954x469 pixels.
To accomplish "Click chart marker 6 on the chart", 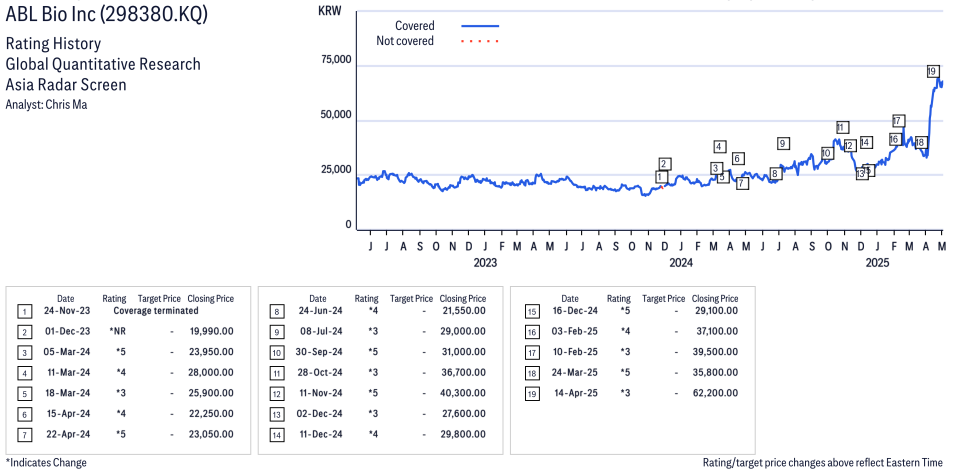I will click(737, 159).
